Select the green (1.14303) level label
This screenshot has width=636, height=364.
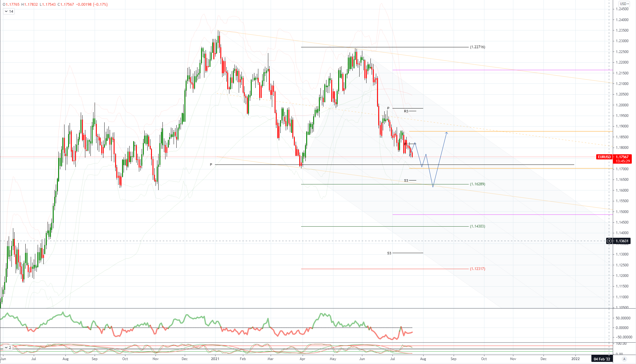[477, 226]
